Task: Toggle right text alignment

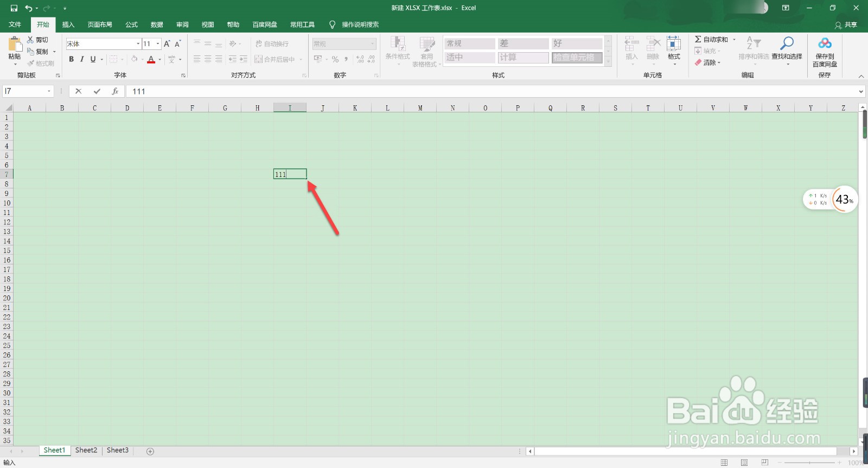Action: pyautogui.click(x=219, y=59)
